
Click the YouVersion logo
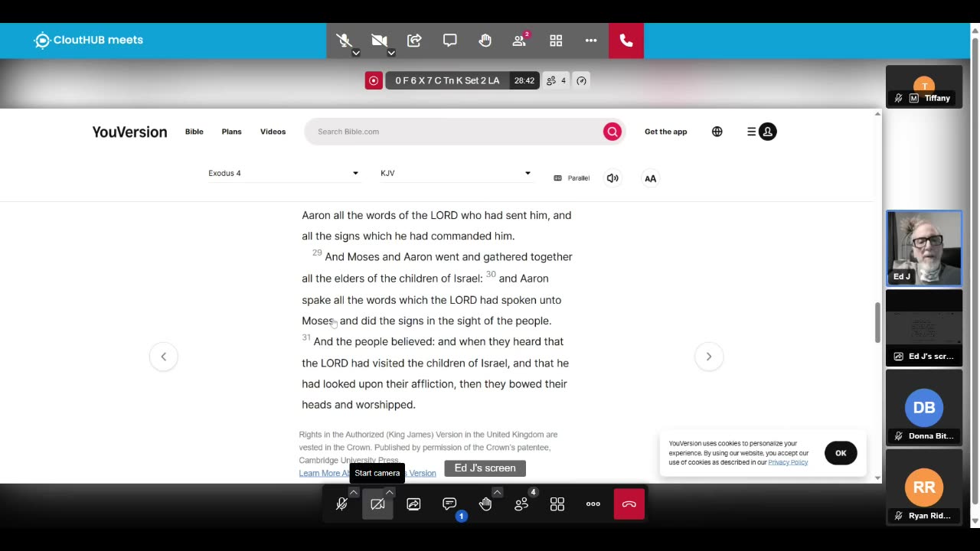(129, 132)
